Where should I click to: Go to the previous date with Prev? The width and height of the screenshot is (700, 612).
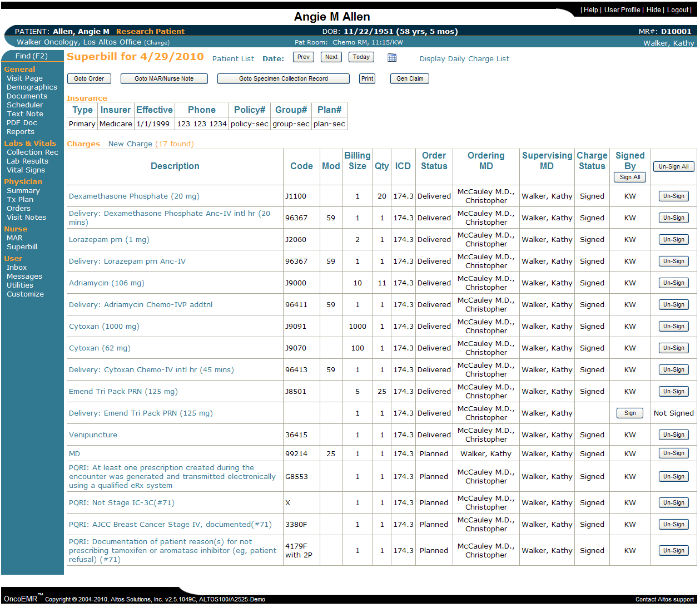pos(303,57)
